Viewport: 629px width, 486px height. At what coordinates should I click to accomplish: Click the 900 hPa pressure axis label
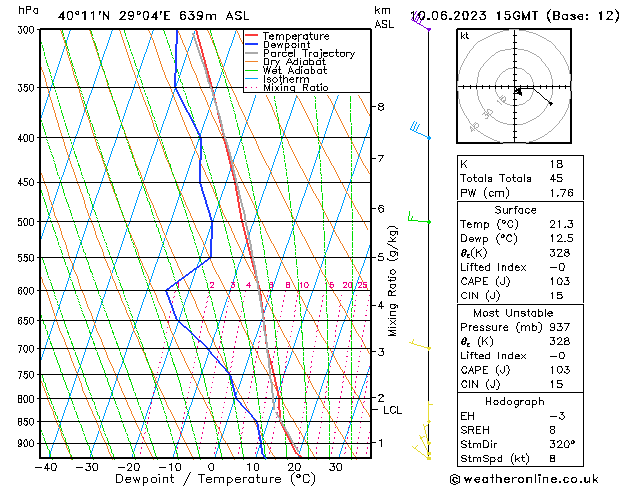click(x=28, y=443)
